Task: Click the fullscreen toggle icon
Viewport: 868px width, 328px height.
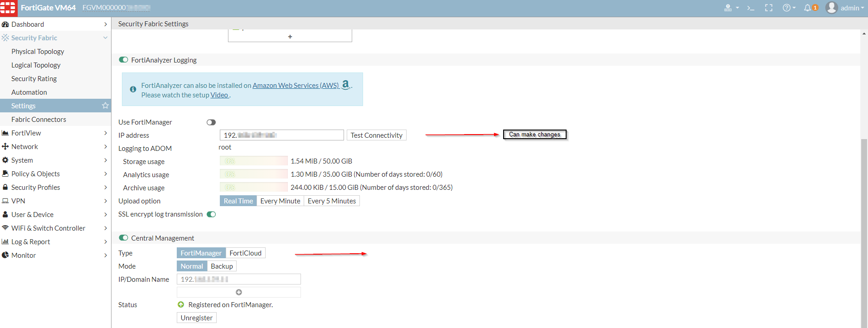Action: (x=769, y=8)
